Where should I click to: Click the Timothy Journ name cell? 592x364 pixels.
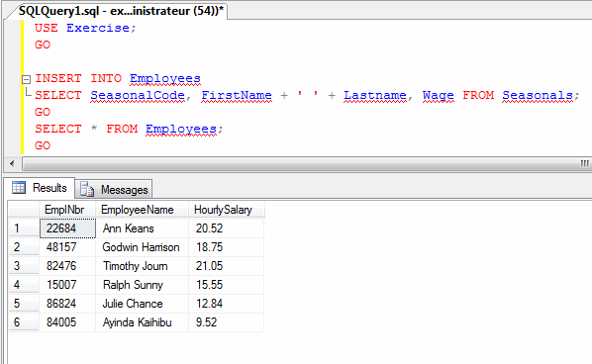click(x=142, y=266)
